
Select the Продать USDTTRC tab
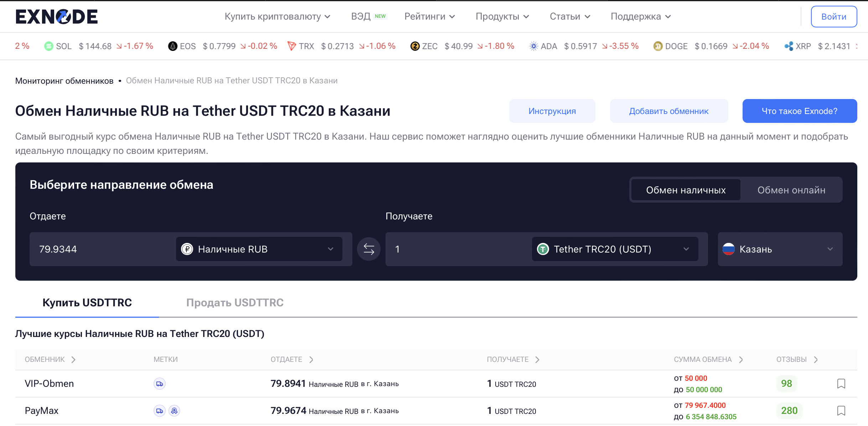[x=235, y=302]
